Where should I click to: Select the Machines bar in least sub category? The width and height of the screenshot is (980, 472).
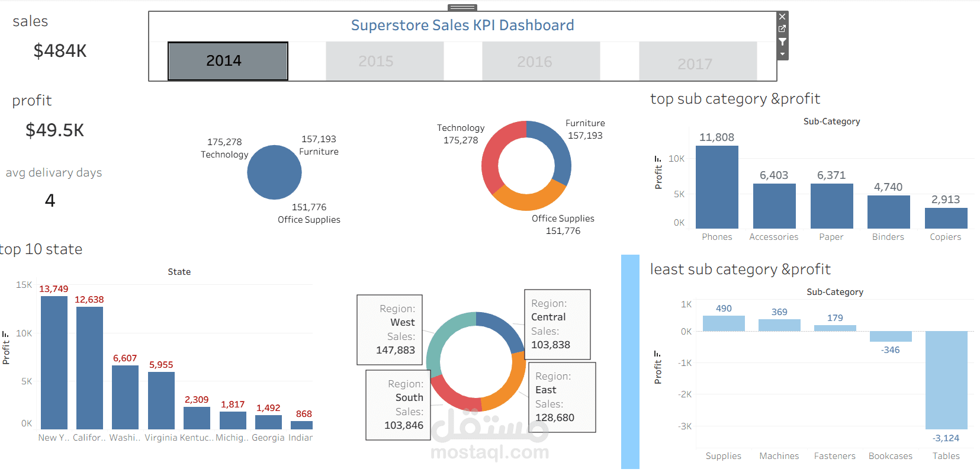(779, 325)
